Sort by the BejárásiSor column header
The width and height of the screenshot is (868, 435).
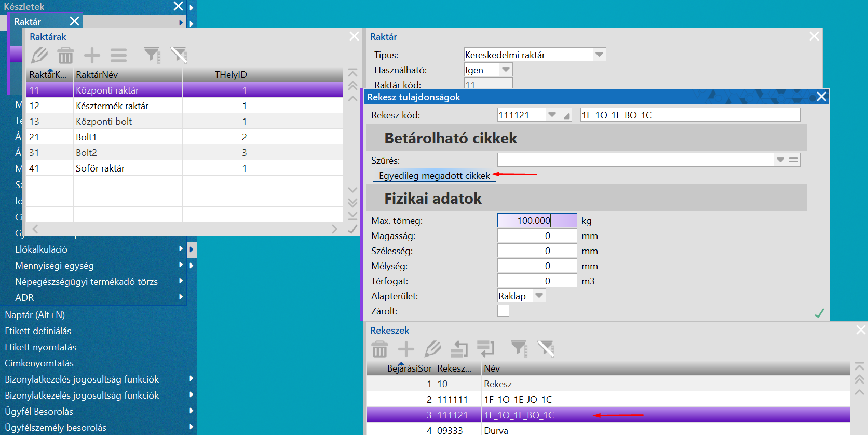point(401,368)
